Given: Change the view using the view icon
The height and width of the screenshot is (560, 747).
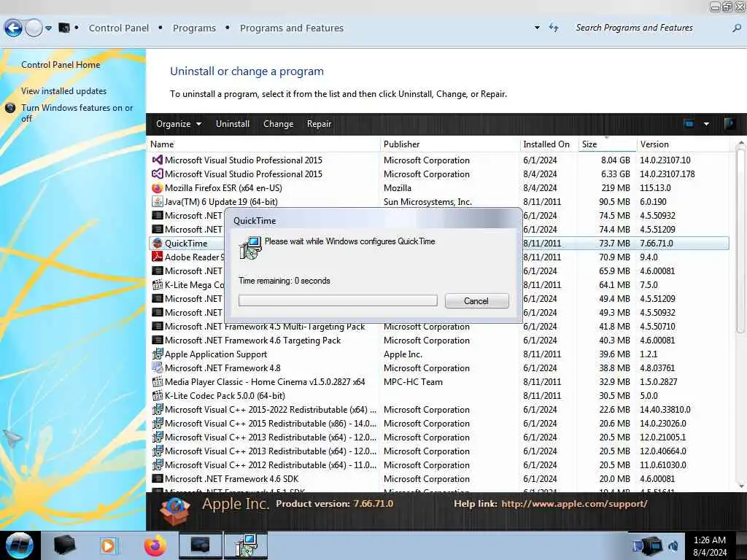Looking at the screenshot, I should coord(689,124).
